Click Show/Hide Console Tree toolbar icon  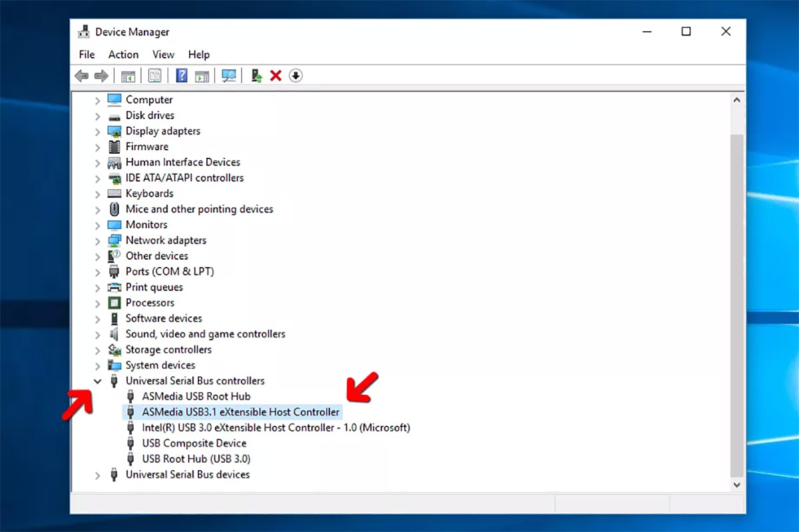(127, 76)
